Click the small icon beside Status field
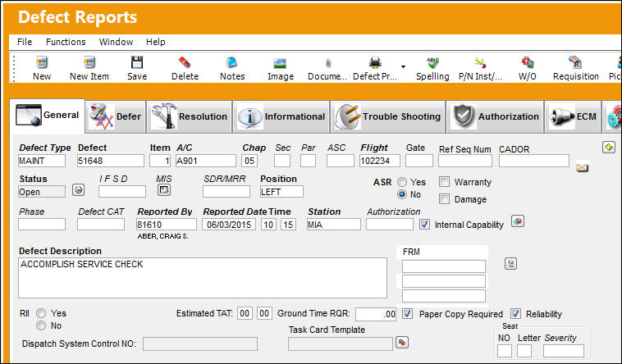The height and width of the screenshot is (364, 622). pos(79,190)
